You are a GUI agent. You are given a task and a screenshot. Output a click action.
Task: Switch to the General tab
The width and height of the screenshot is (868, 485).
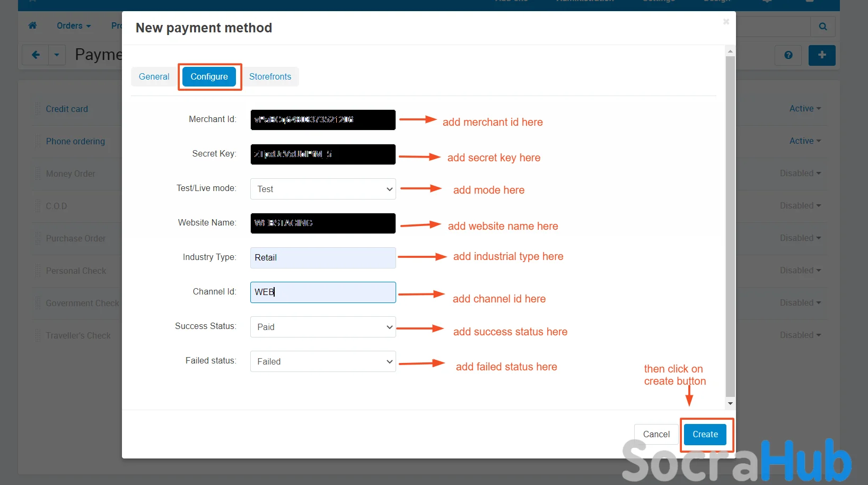pyautogui.click(x=154, y=76)
